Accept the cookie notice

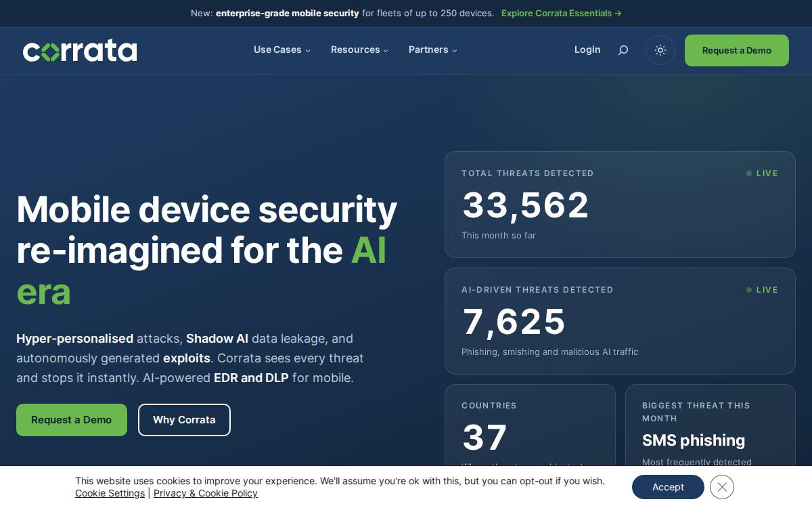click(668, 487)
